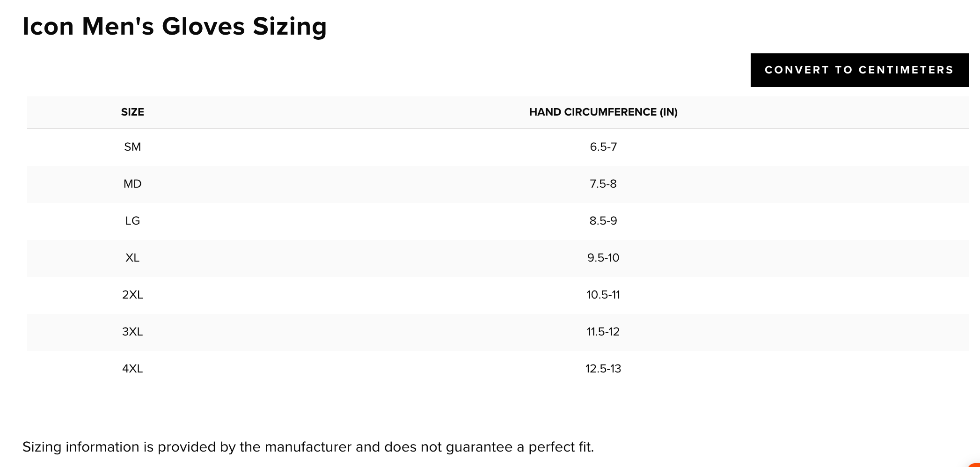Select the SIZE column header
Image resolution: width=980 pixels, height=467 pixels.
[x=132, y=112]
